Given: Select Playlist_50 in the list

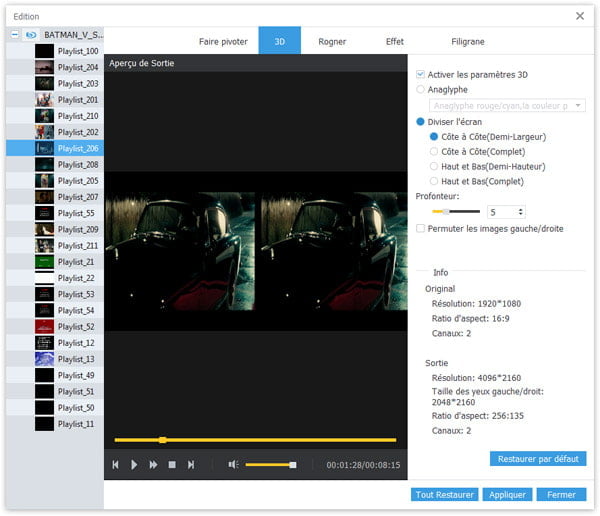Looking at the screenshot, I should pos(55,408).
